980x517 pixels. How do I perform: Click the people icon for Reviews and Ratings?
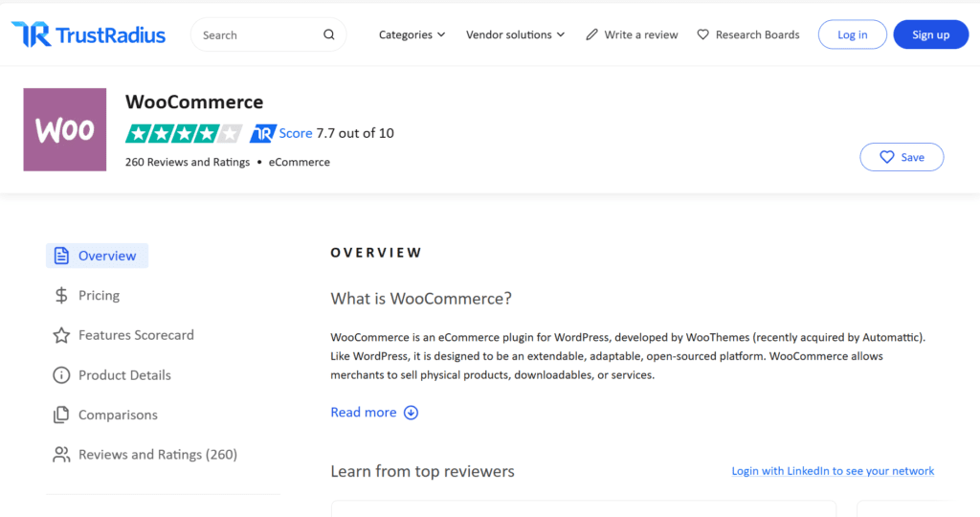pos(61,455)
